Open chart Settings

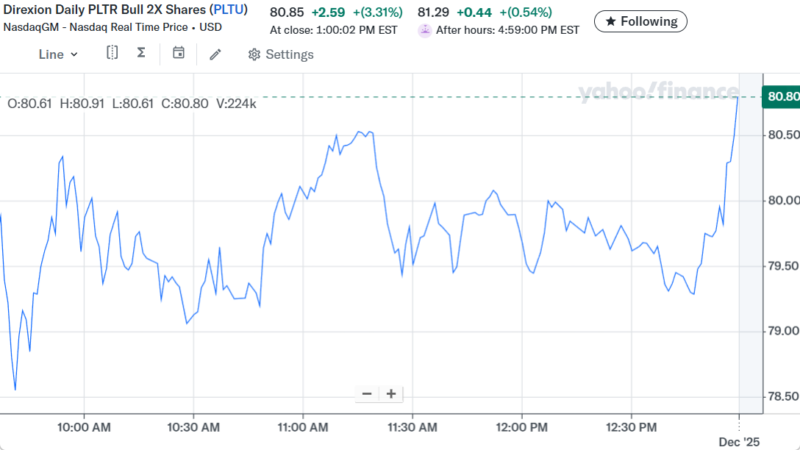pyautogui.click(x=280, y=54)
